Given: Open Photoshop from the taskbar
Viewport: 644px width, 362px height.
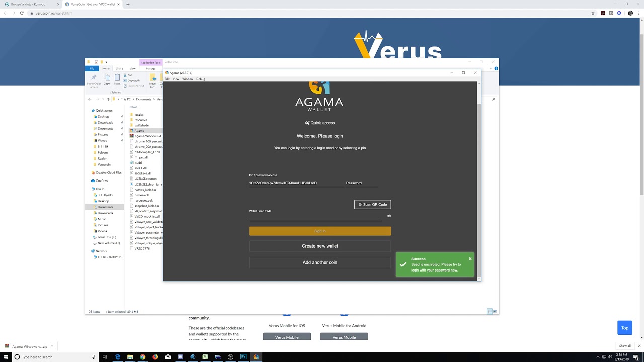Looking at the screenshot, I should (244, 357).
